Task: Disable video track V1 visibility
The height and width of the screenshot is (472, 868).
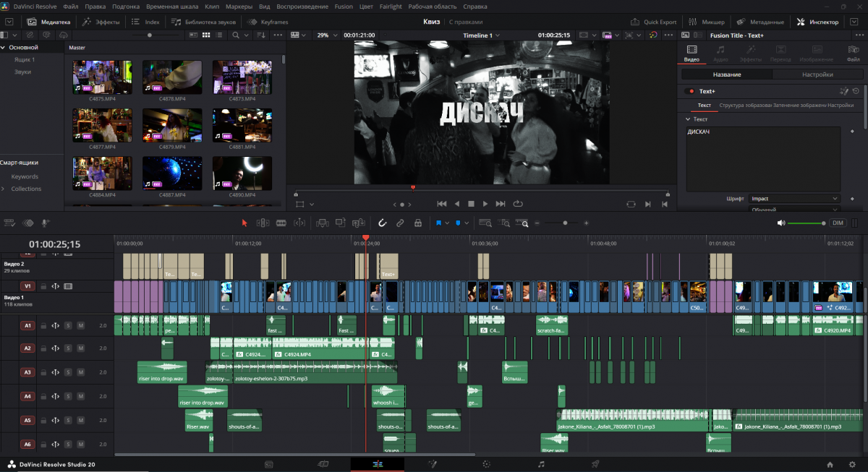Action: (68, 286)
